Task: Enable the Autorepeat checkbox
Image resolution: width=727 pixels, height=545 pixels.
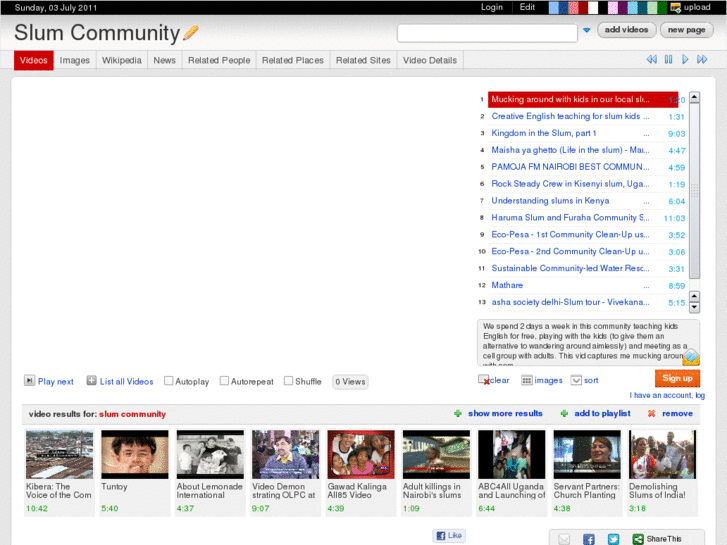Action: coord(224,380)
